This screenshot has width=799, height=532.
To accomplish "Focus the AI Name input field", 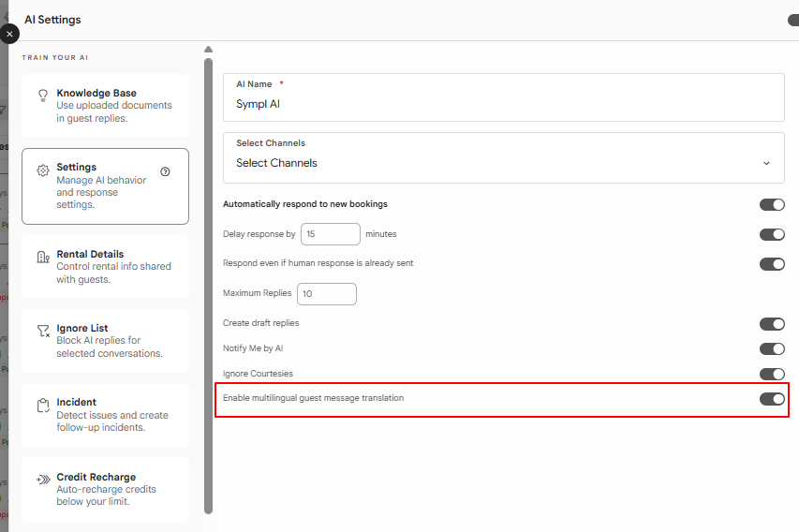I will click(503, 97).
